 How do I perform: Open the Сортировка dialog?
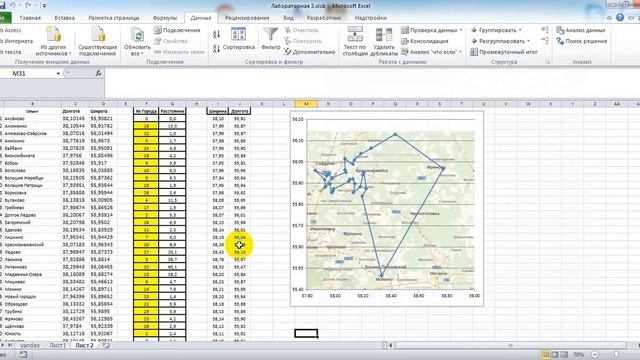point(239,39)
